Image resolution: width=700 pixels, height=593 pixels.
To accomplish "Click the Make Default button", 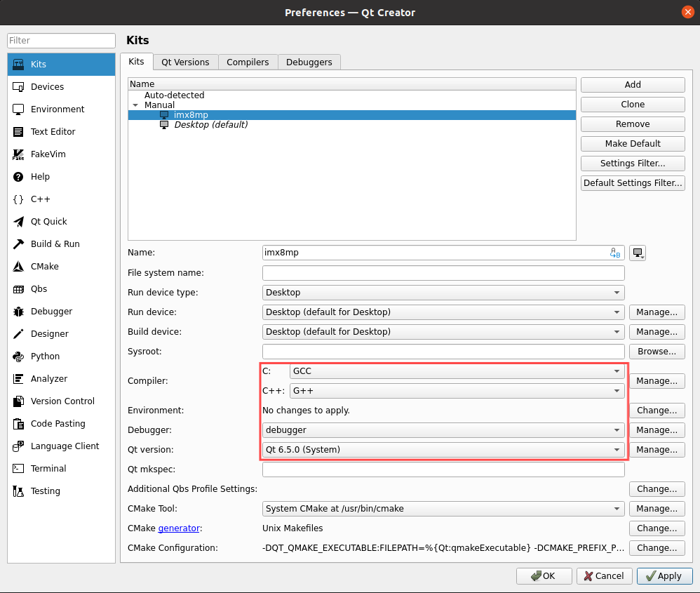I will (633, 144).
